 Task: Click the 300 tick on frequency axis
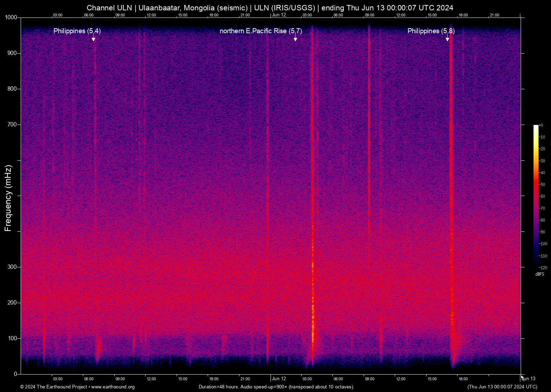pyautogui.click(x=12, y=267)
